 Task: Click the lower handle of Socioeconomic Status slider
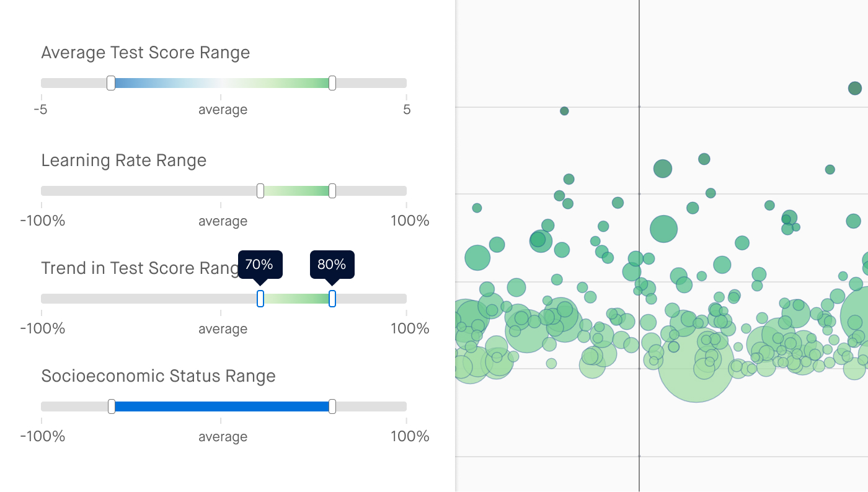(112, 406)
